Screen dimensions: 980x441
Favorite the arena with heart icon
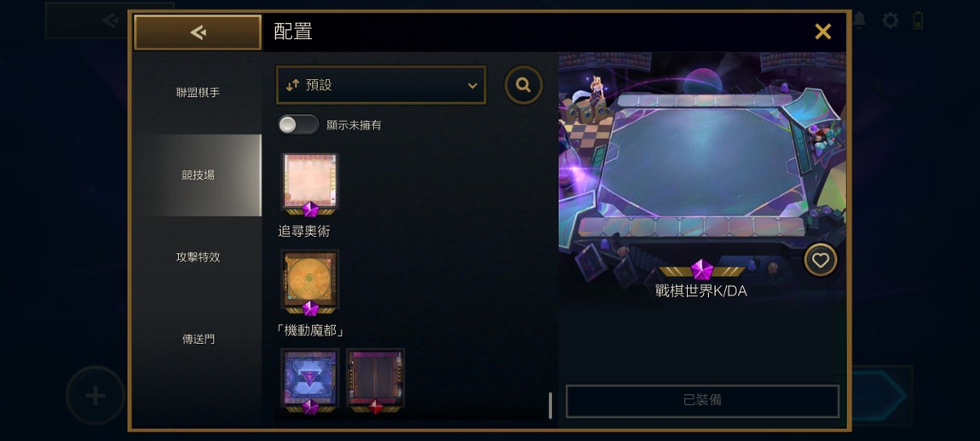click(x=820, y=260)
